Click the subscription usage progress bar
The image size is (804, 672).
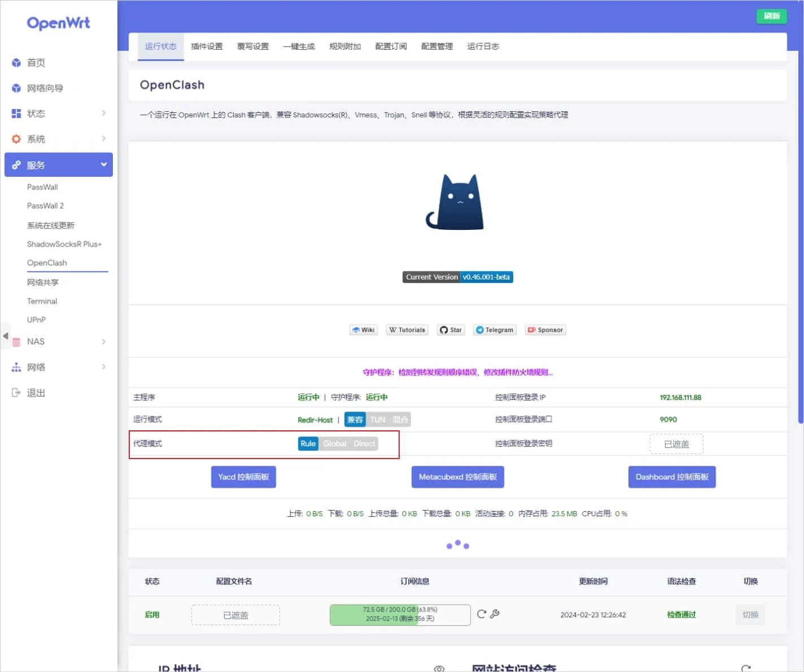point(400,615)
